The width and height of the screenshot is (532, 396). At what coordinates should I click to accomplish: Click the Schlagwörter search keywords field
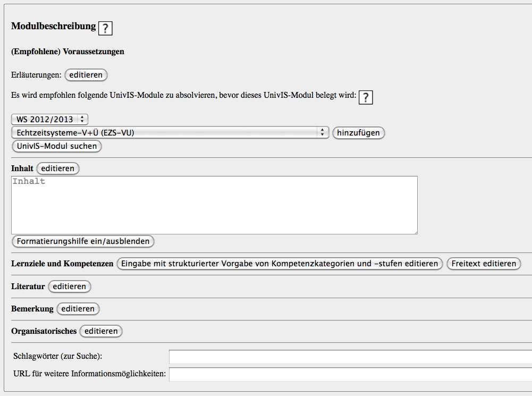(350, 357)
